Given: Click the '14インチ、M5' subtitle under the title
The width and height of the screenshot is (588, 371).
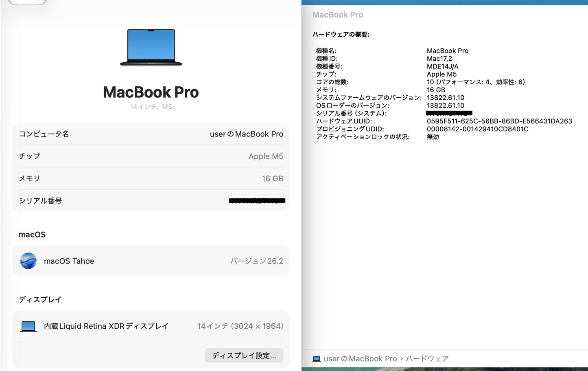Looking at the screenshot, I should [x=151, y=107].
